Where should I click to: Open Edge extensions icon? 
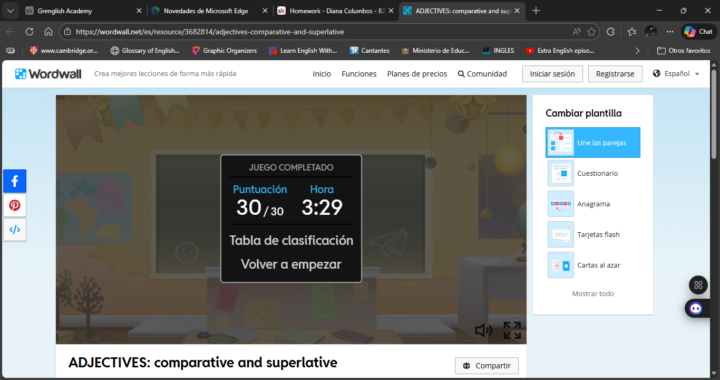pos(611,32)
